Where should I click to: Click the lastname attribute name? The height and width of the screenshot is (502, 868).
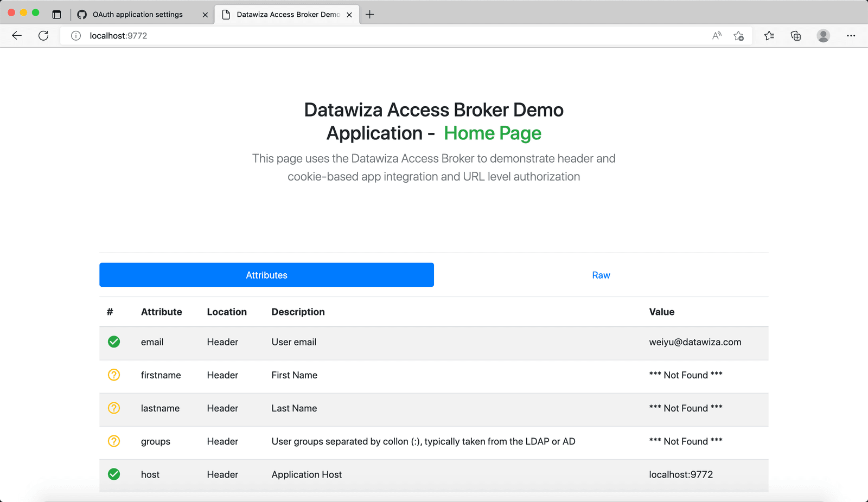tap(160, 408)
